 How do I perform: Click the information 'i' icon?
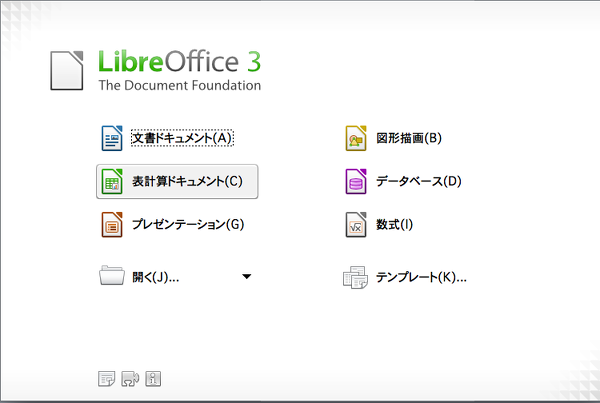pos(154,378)
